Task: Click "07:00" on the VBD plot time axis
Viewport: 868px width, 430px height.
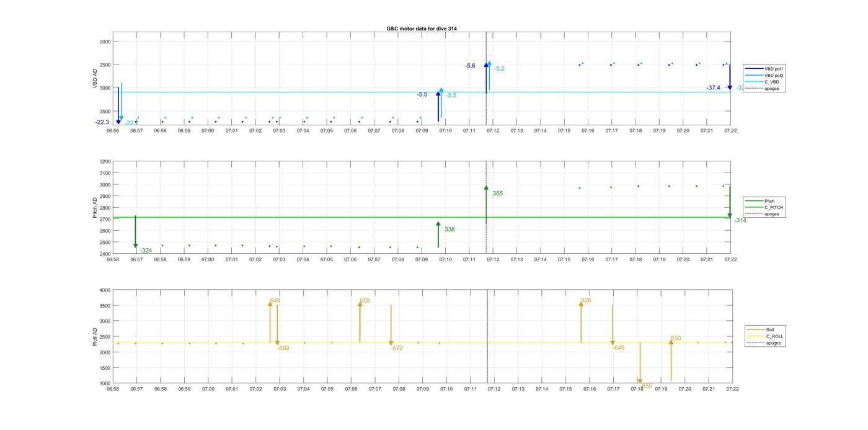Action: [x=208, y=131]
